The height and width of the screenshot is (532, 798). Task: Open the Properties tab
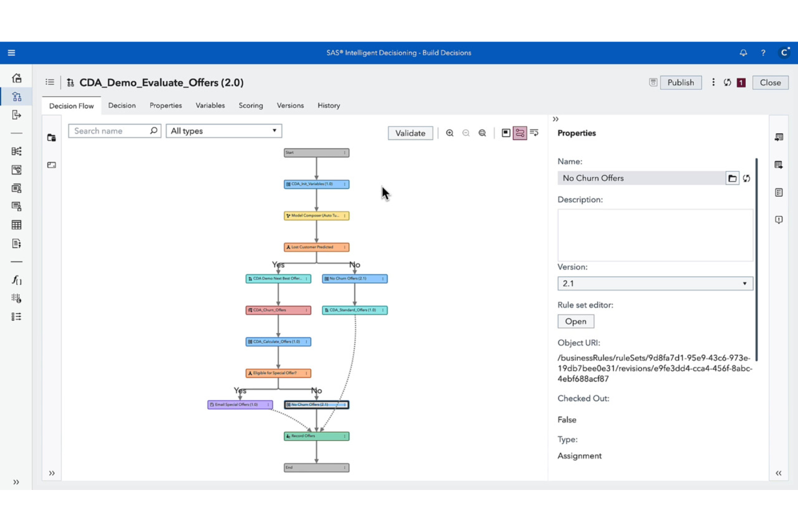pyautogui.click(x=166, y=106)
